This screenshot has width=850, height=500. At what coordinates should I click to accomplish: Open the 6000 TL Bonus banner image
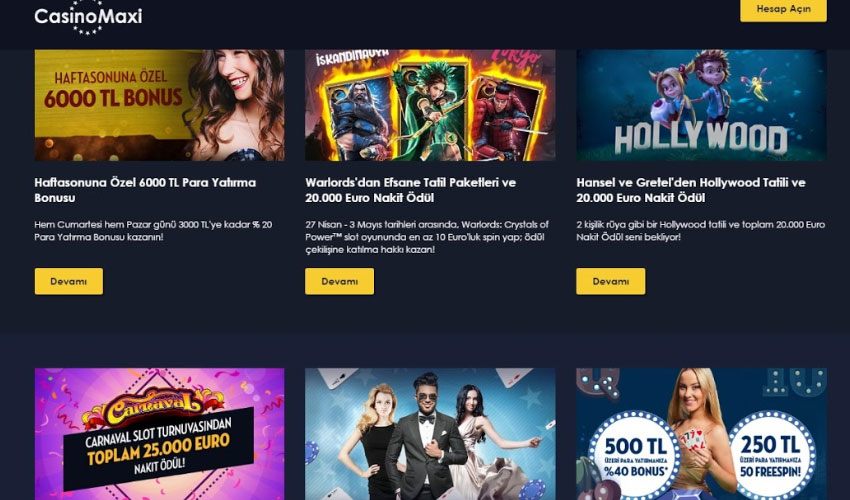(159, 105)
